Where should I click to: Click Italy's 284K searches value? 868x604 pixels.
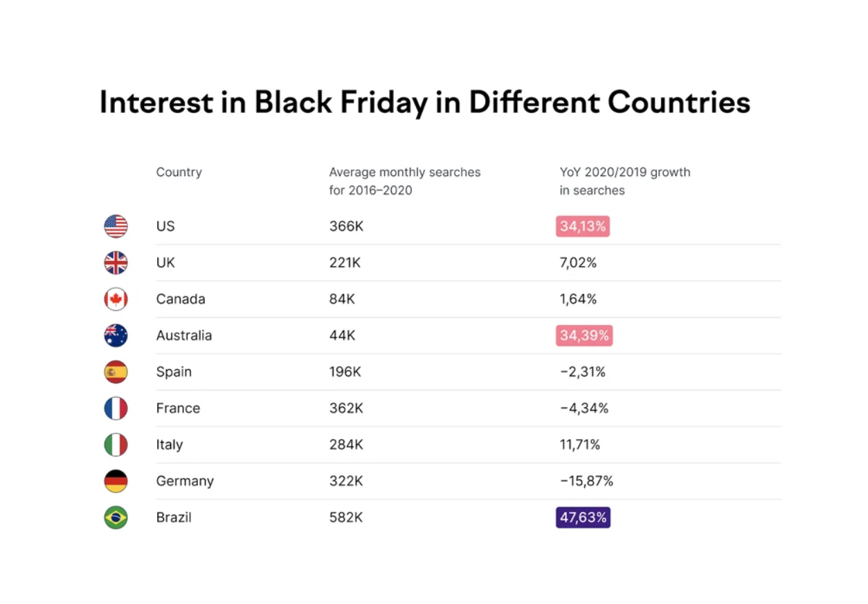coord(346,445)
